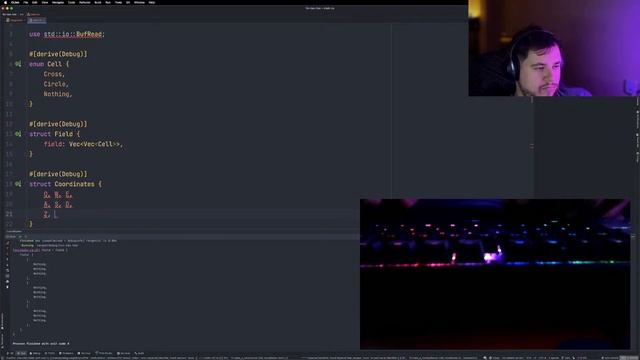The image size is (640, 360).
Task: Open the Structure vertical side tab
Action: [x=2, y=340]
